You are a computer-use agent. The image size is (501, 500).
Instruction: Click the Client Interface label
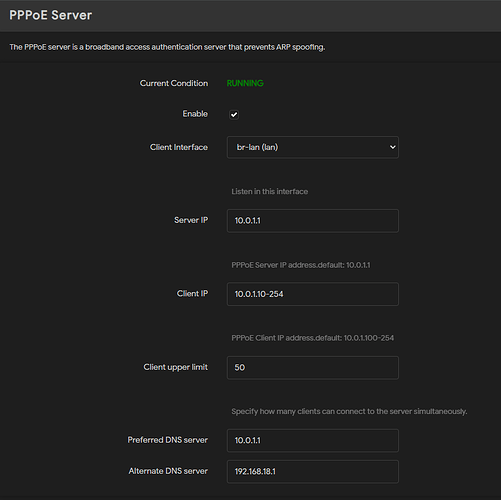coord(179,147)
